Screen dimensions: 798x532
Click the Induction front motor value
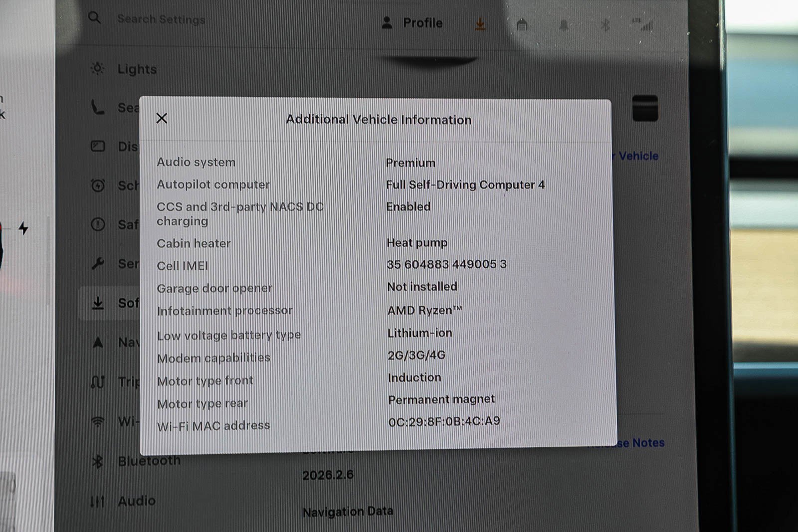[x=414, y=377]
